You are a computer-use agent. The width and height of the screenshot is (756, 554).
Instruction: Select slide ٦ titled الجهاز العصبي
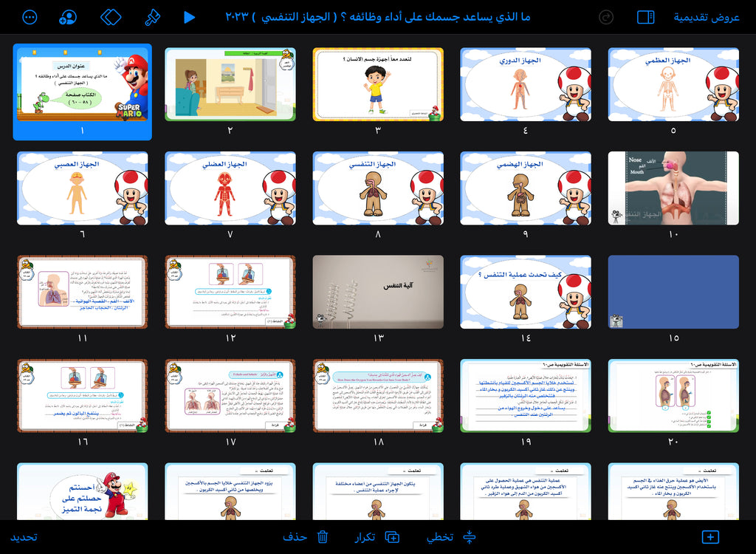click(x=83, y=188)
